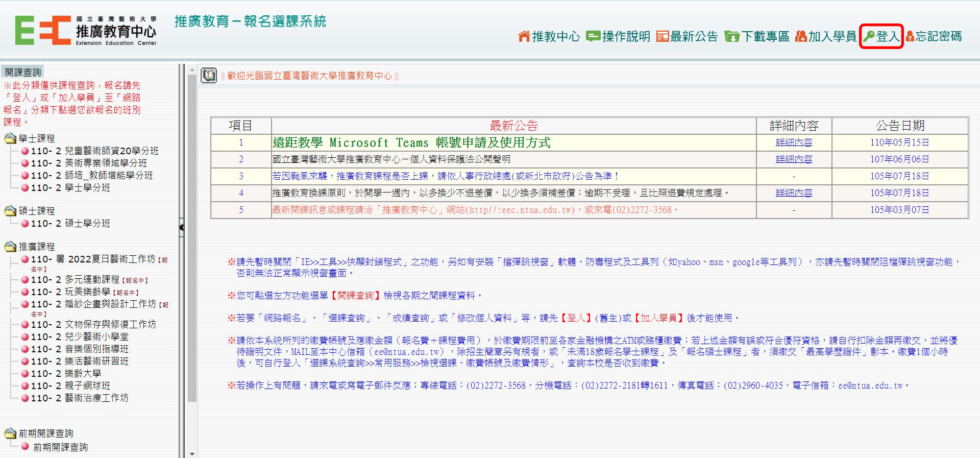Collapse the 碩士課程 folder node
The image size is (980, 458).
(x=10, y=211)
